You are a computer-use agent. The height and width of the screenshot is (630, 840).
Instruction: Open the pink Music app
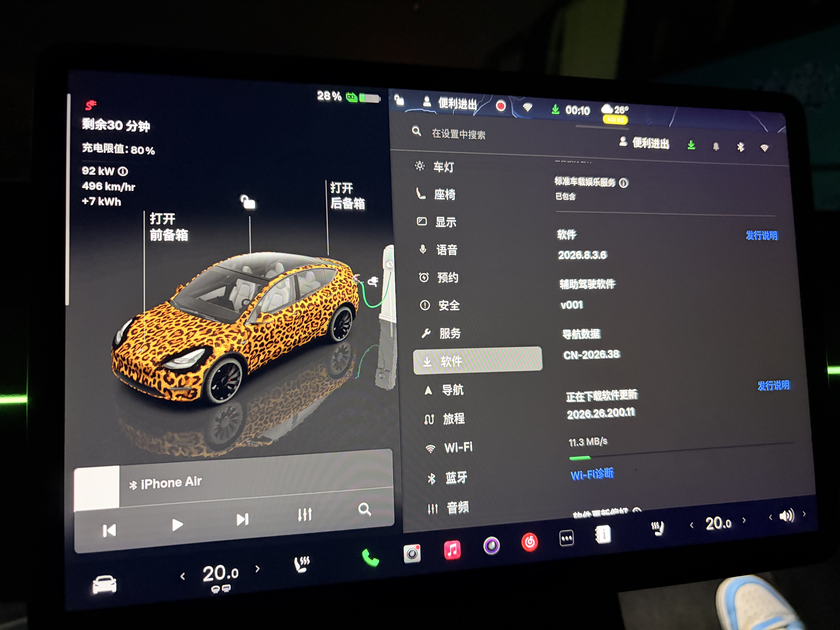pos(452,550)
